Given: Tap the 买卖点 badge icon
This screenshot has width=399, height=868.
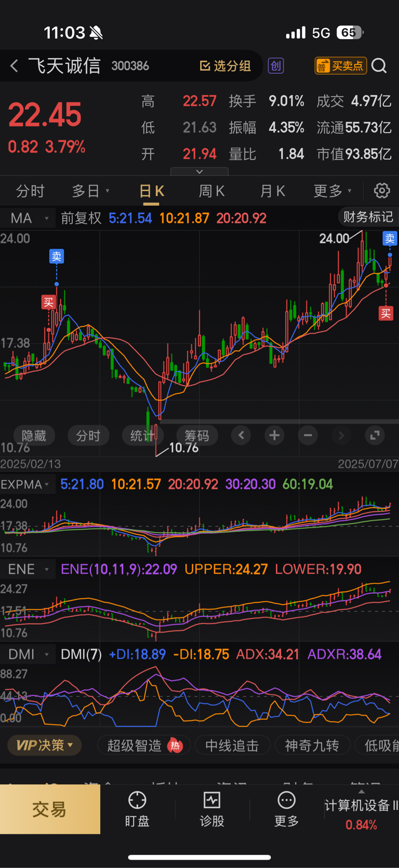Looking at the screenshot, I should (x=341, y=66).
